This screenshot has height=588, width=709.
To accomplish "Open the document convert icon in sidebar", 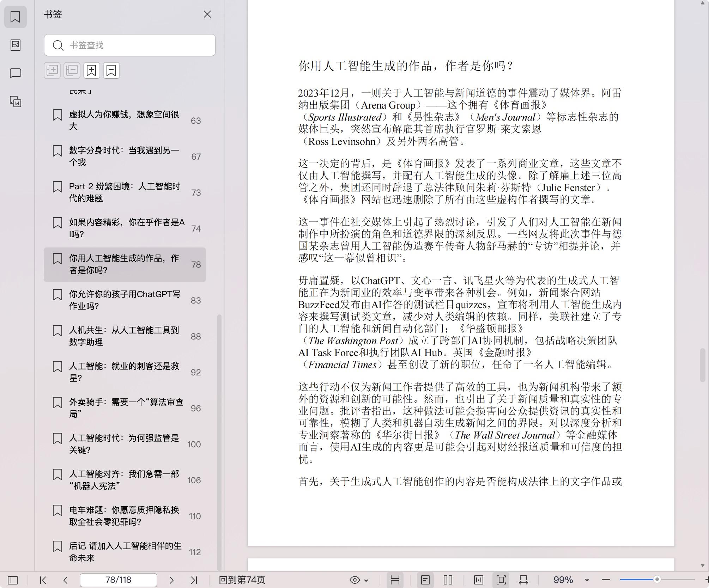I will coord(15,102).
